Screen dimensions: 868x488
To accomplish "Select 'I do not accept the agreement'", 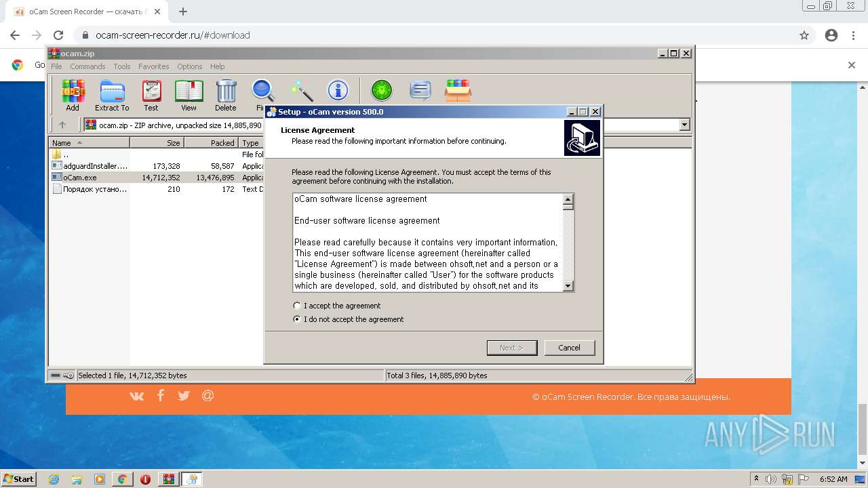I will click(297, 319).
